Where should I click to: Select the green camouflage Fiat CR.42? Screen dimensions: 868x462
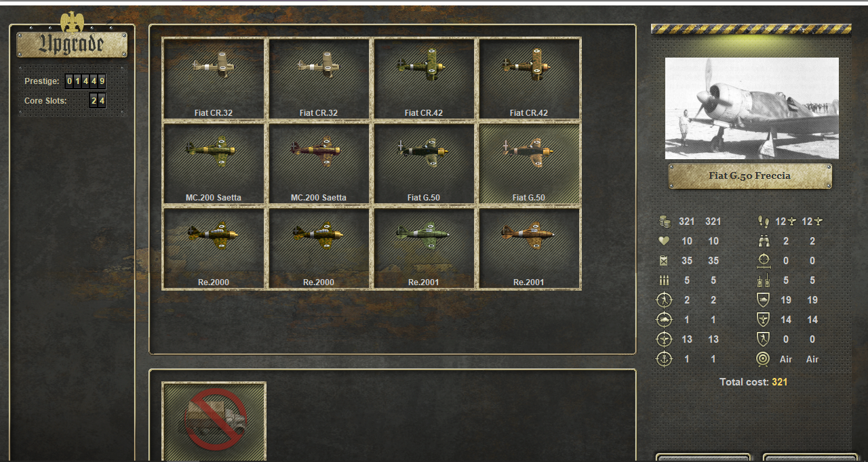(x=424, y=79)
